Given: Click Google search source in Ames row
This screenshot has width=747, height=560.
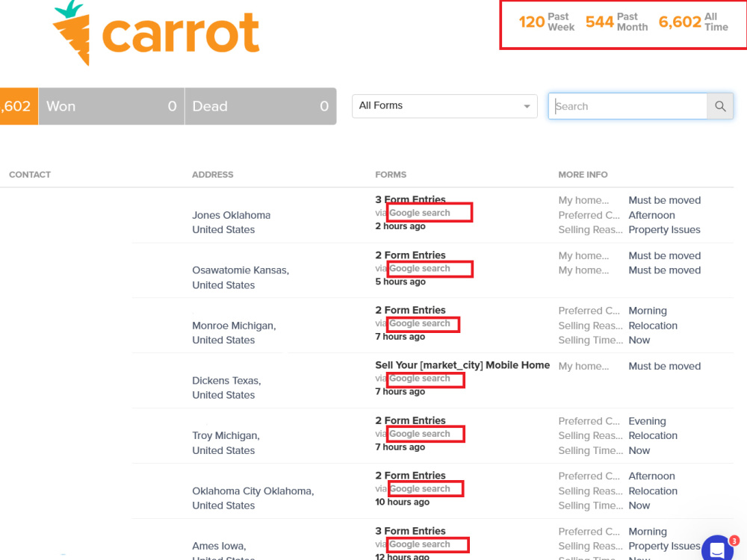Looking at the screenshot, I should coord(419,544).
